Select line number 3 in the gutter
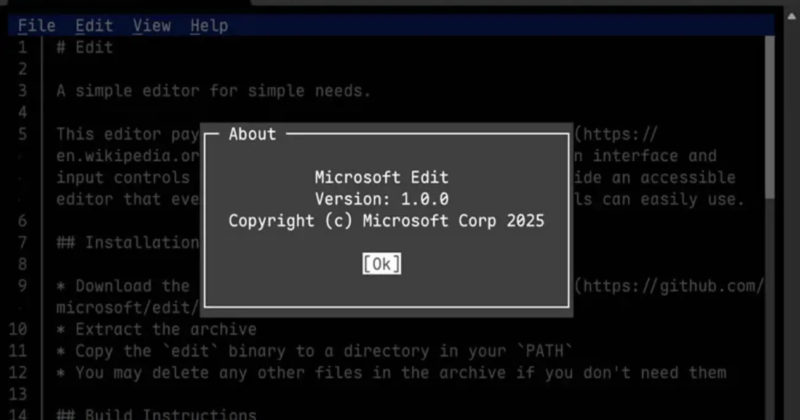Screen dimensions: 800x420 [x=22, y=91]
